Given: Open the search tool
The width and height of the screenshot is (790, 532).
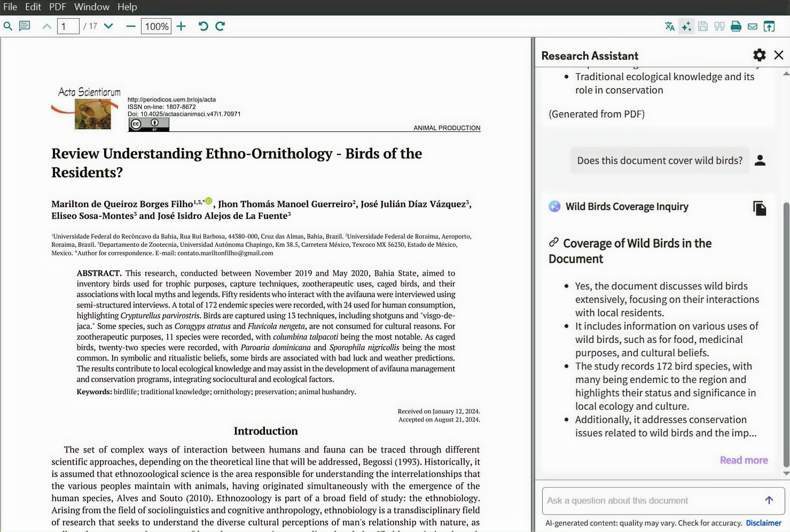Looking at the screenshot, I should click(x=8, y=26).
